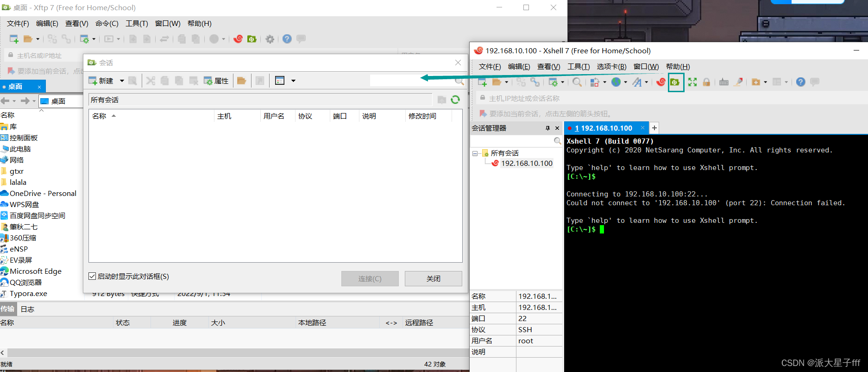Click the 'root' username value in Xshell properties

click(x=526, y=341)
